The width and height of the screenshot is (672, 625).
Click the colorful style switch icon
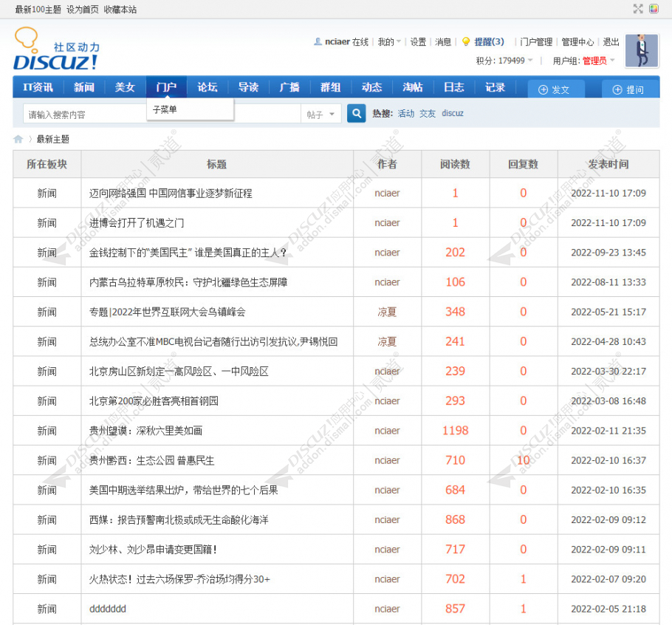[654, 9]
